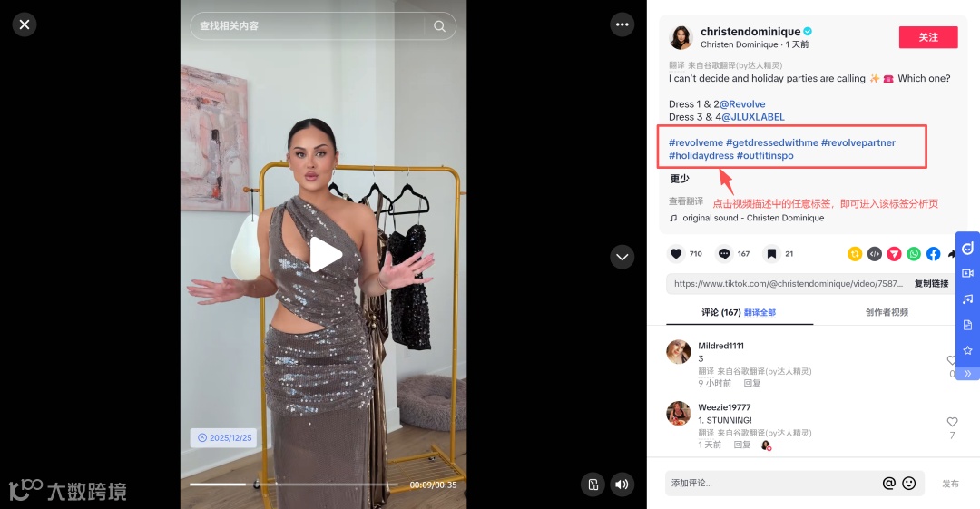Expand blue side toolbar double arrow
Viewport: 980px width, 509px height.
click(x=967, y=373)
